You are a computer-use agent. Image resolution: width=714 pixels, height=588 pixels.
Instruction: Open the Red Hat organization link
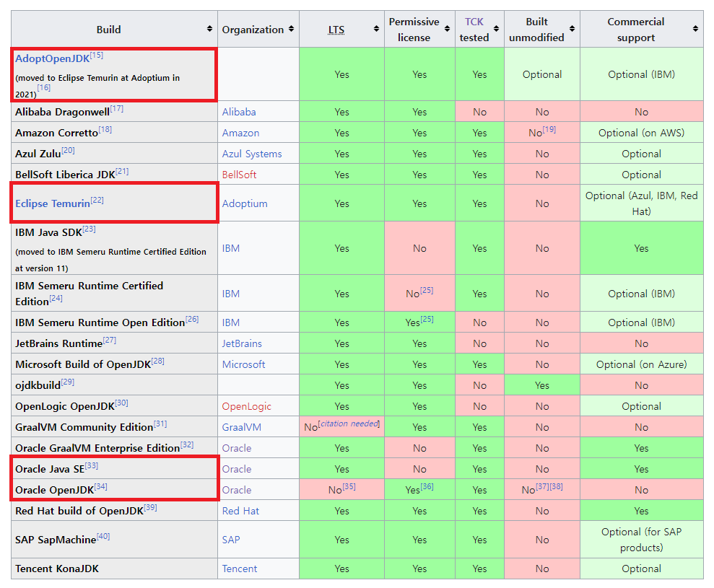(240, 511)
